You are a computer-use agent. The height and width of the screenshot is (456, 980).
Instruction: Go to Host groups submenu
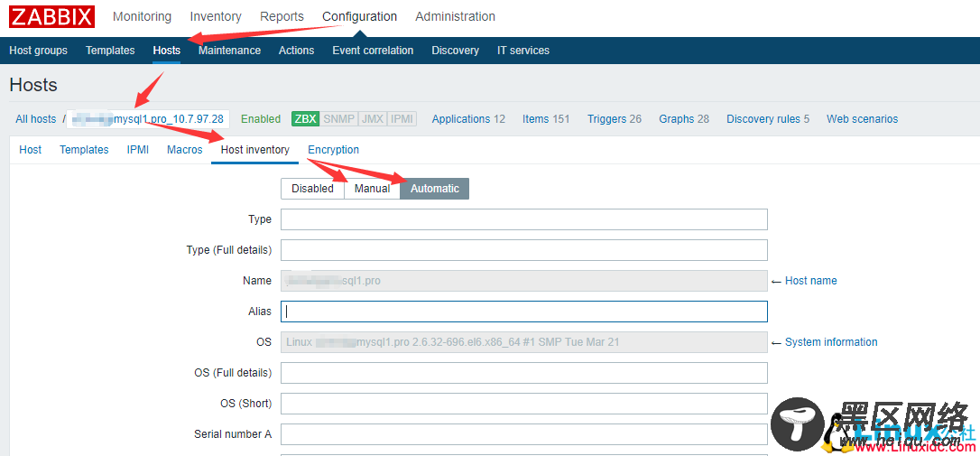[x=38, y=51]
